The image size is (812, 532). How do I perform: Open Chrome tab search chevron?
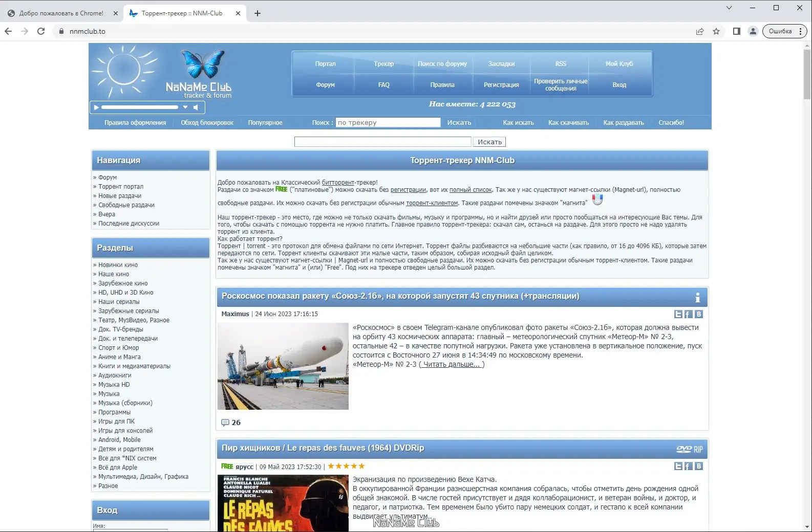[x=729, y=8]
